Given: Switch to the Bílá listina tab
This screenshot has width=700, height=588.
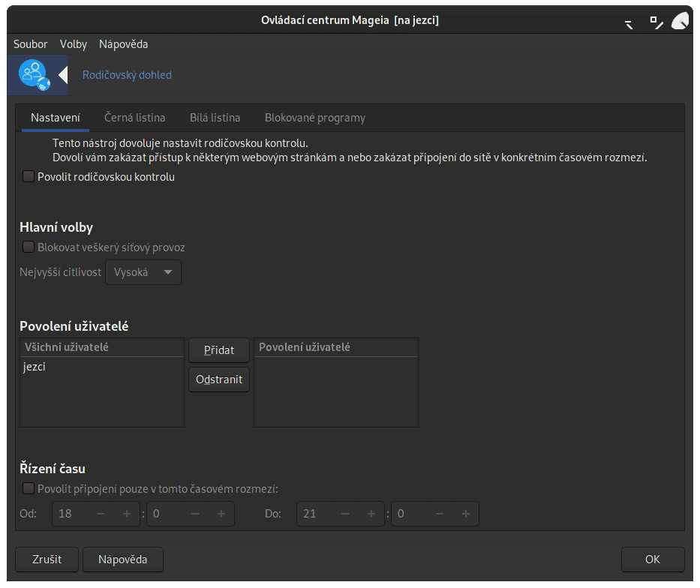Looking at the screenshot, I should [x=215, y=118].
